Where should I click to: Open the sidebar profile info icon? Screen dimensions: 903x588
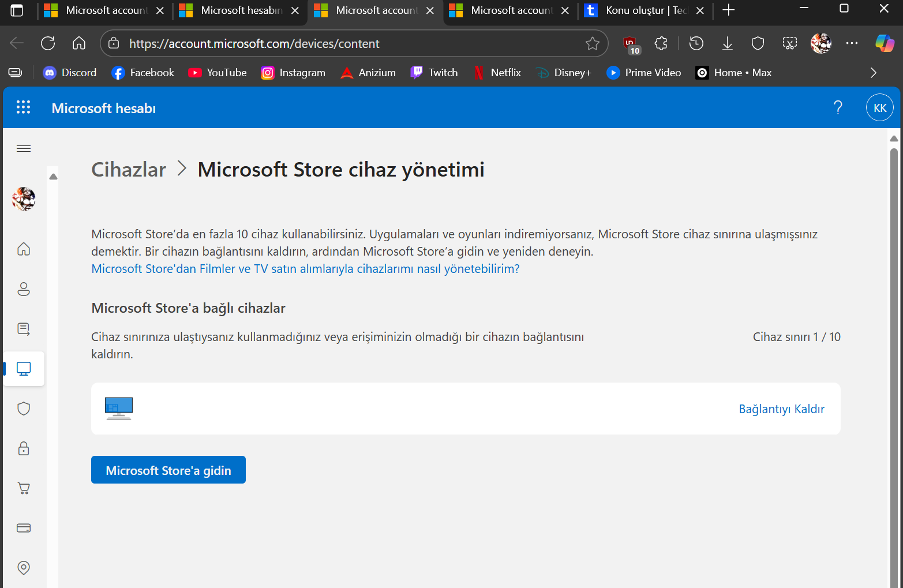[x=24, y=289]
